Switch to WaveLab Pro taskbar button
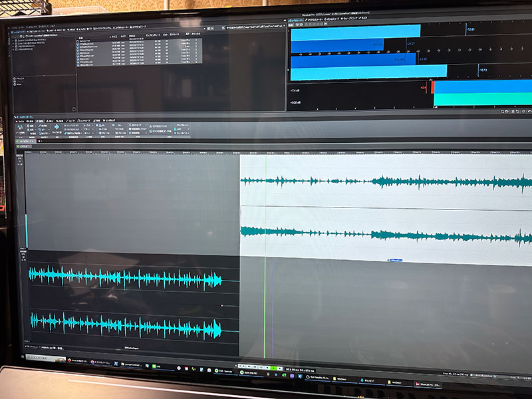This screenshot has height=399, width=532. pos(428,385)
